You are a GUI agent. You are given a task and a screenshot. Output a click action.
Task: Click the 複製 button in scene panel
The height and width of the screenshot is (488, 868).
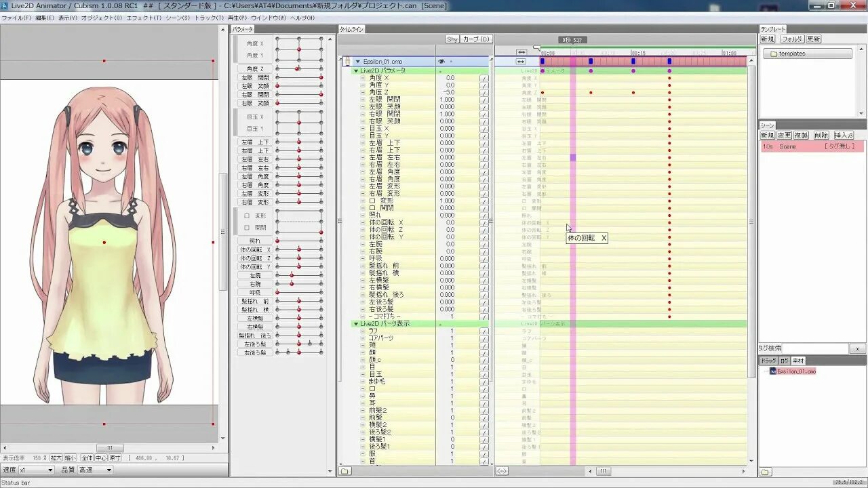(802, 136)
